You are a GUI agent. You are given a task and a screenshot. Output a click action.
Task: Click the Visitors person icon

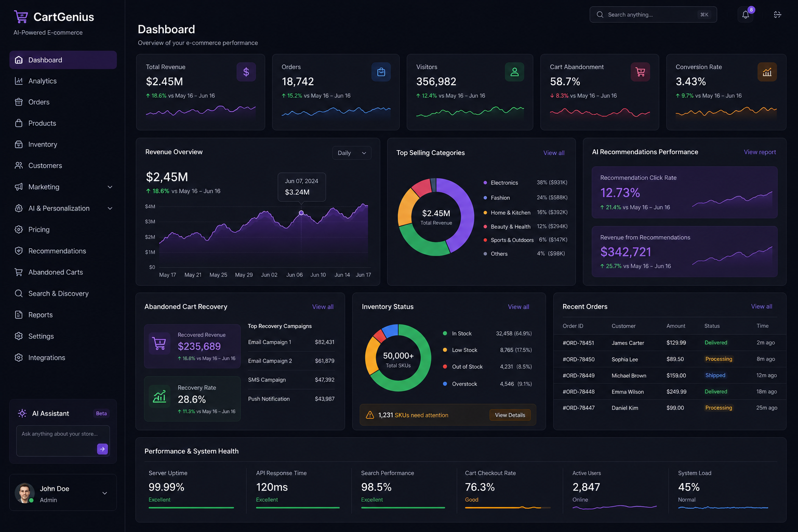point(514,72)
